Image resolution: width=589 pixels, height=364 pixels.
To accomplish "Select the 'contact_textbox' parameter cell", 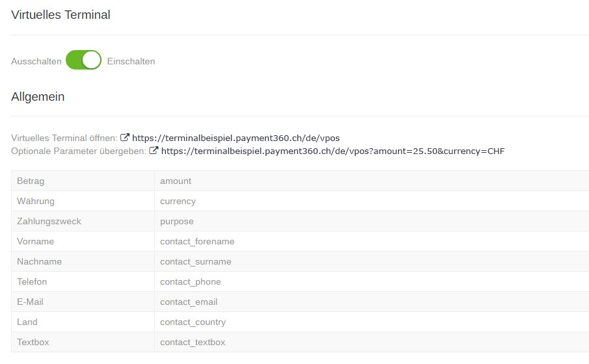I will click(193, 342).
